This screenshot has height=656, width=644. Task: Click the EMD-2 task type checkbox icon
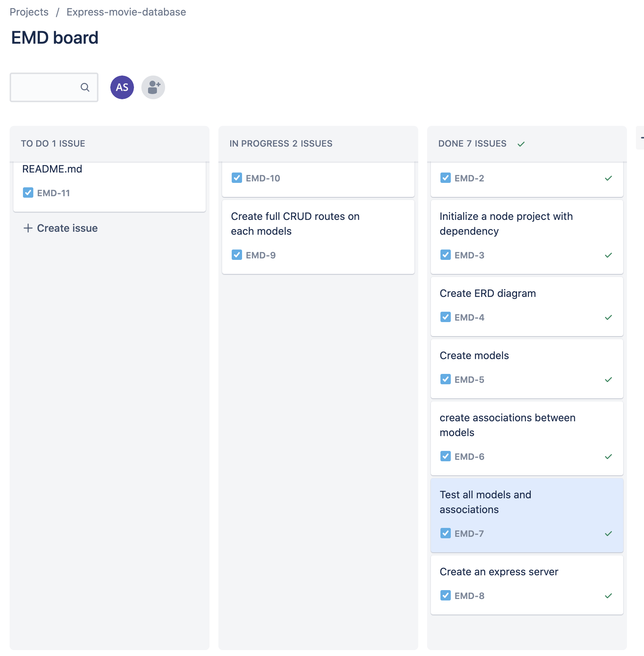click(x=445, y=178)
